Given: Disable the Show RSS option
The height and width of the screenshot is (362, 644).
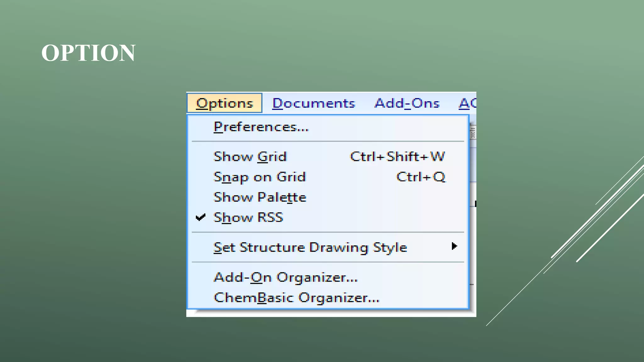Looking at the screenshot, I should coord(248,217).
